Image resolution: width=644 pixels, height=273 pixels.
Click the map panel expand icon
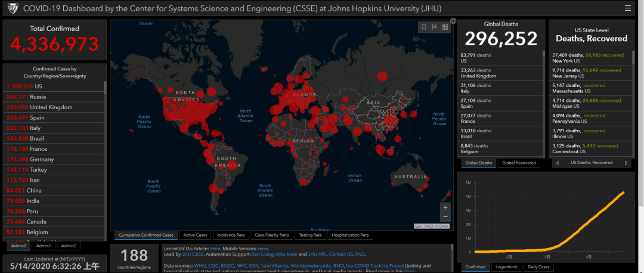(x=453, y=21)
